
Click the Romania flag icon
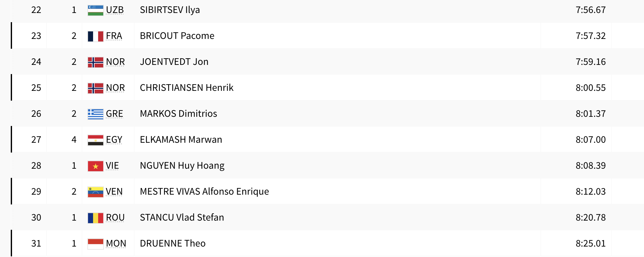tap(95, 218)
